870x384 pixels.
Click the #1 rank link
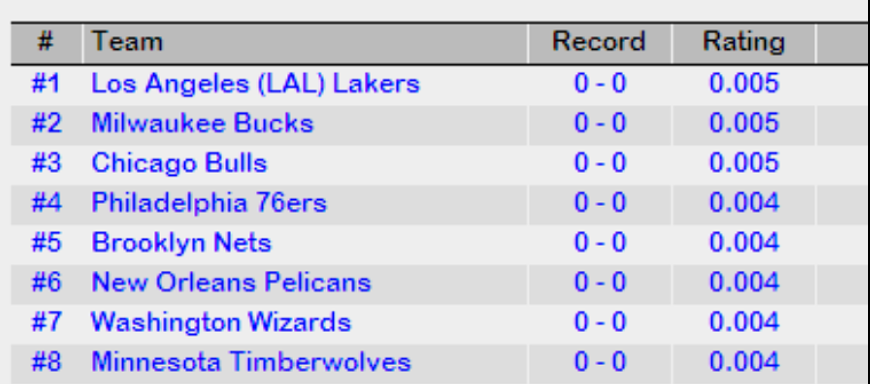click(x=45, y=84)
